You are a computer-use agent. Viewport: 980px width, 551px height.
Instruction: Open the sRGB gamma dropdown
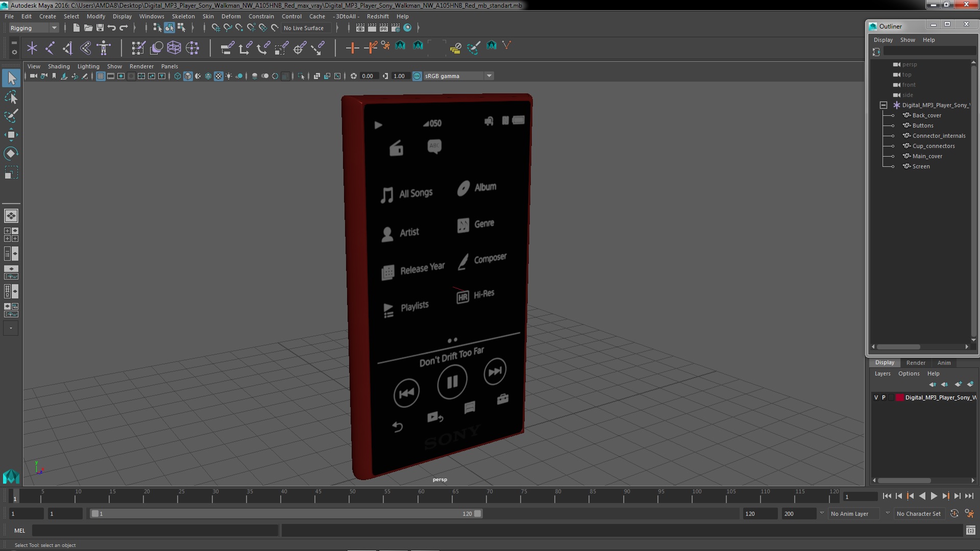(x=489, y=76)
